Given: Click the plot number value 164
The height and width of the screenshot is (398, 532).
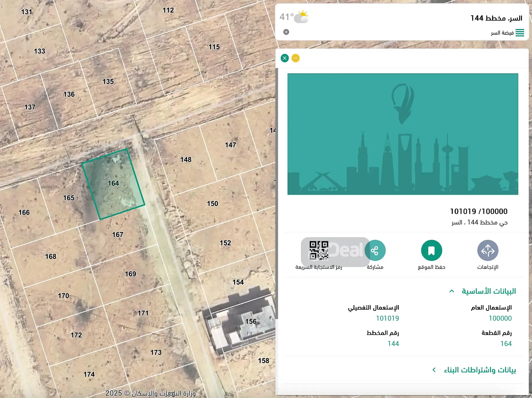Looking at the screenshot, I should (x=506, y=344).
